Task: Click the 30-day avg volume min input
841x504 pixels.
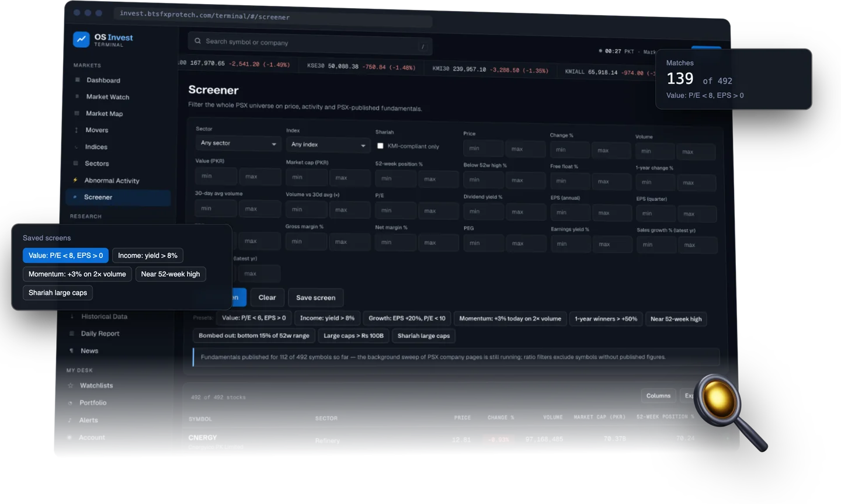Action: [x=215, y=208]
